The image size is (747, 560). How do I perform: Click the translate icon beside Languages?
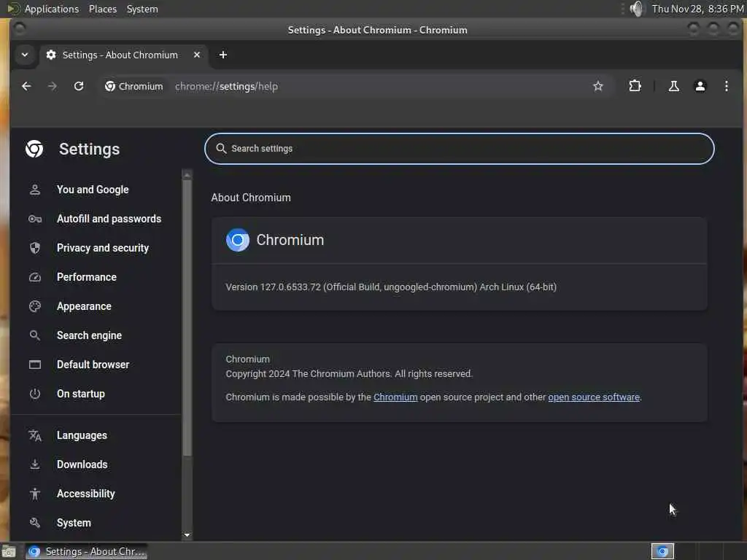pos(35,436)
